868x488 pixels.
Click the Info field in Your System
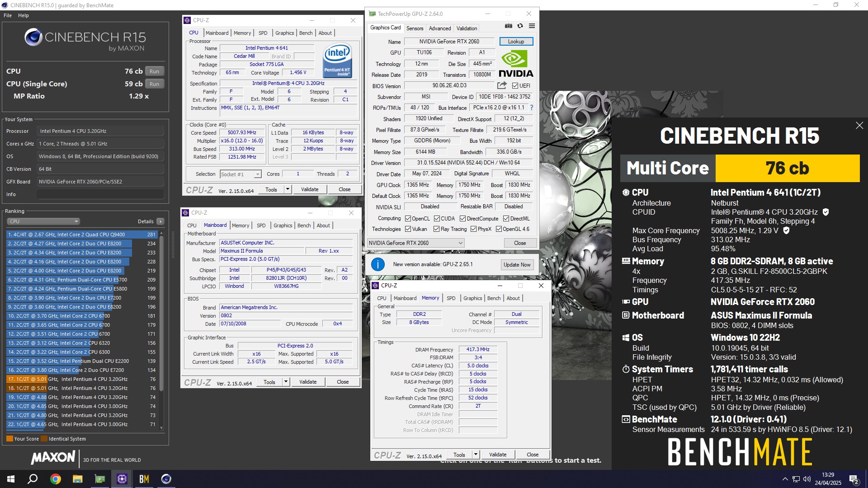pyautogui.click(x=100, y=194)
